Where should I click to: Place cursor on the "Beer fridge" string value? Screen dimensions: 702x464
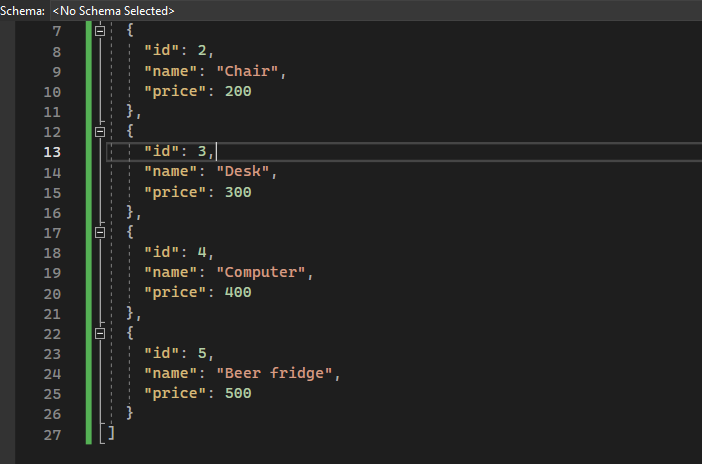point(274,373)
